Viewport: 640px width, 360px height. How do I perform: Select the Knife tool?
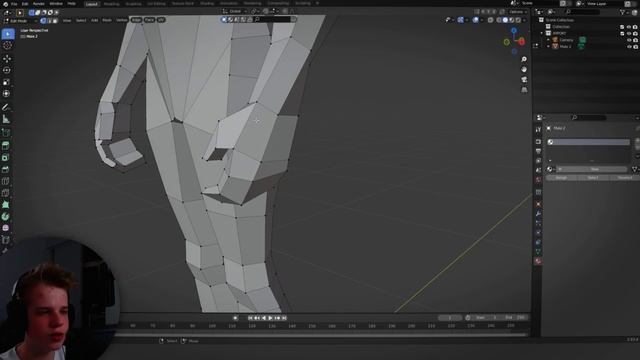(x=6, y=193)
